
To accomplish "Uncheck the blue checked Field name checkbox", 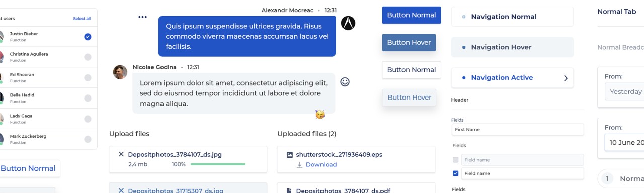I will (x=456, y=173).
